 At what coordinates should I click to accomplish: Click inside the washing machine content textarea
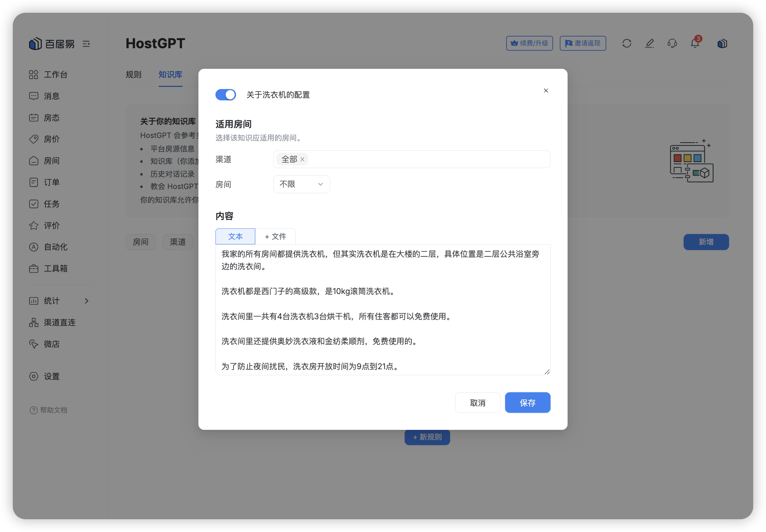click(383, 309)
